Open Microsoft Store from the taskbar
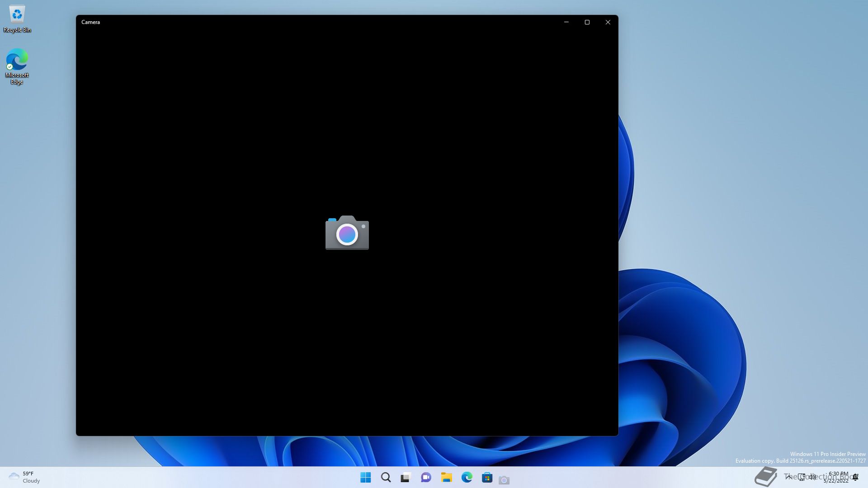868x488 pixels. (487, 478)
